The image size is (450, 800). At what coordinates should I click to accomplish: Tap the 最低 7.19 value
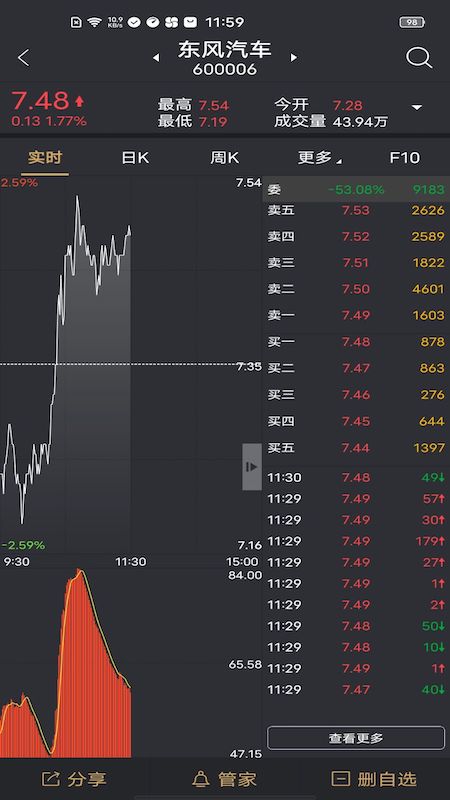[213, 121]
